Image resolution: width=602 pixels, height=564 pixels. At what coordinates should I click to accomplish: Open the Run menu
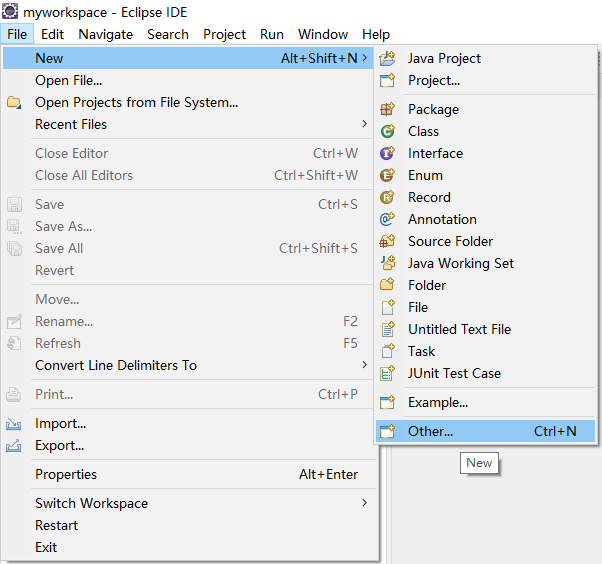272,34
